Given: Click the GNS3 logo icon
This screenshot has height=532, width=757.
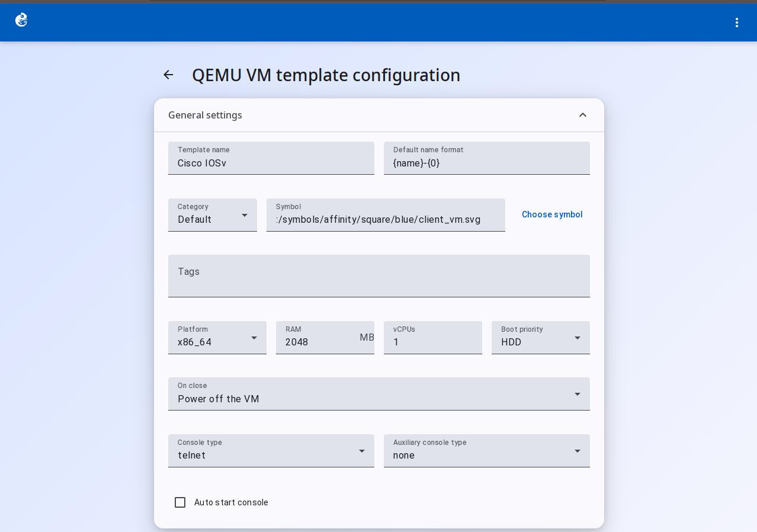Looking at the screenshot, I should 21,20.
